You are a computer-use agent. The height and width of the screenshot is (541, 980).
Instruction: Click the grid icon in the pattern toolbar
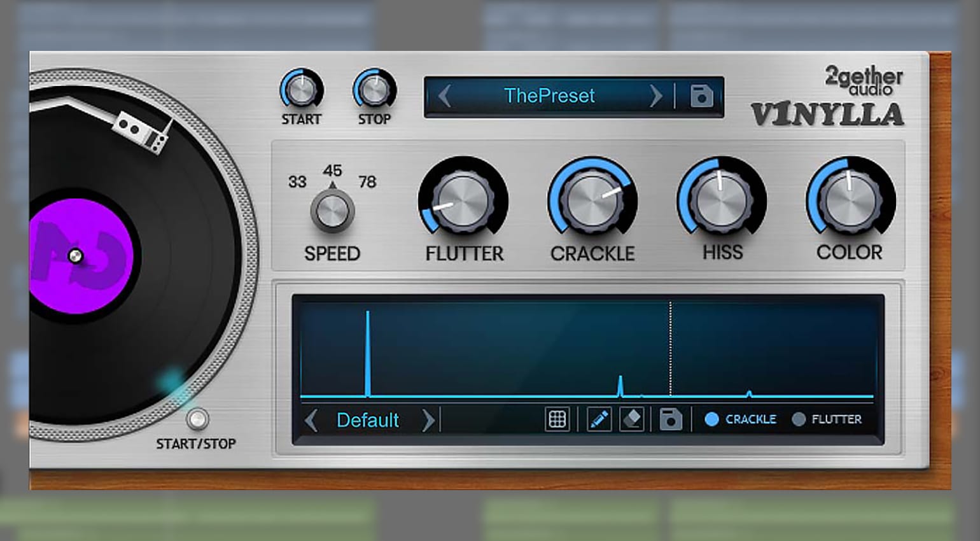[557, 419]
